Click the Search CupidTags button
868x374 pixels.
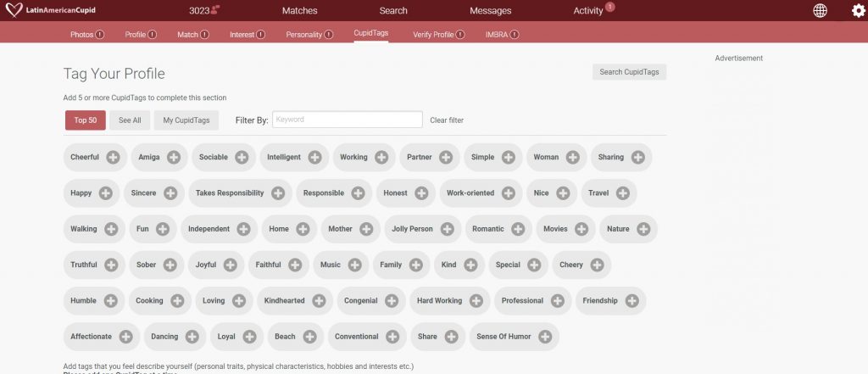630,72
